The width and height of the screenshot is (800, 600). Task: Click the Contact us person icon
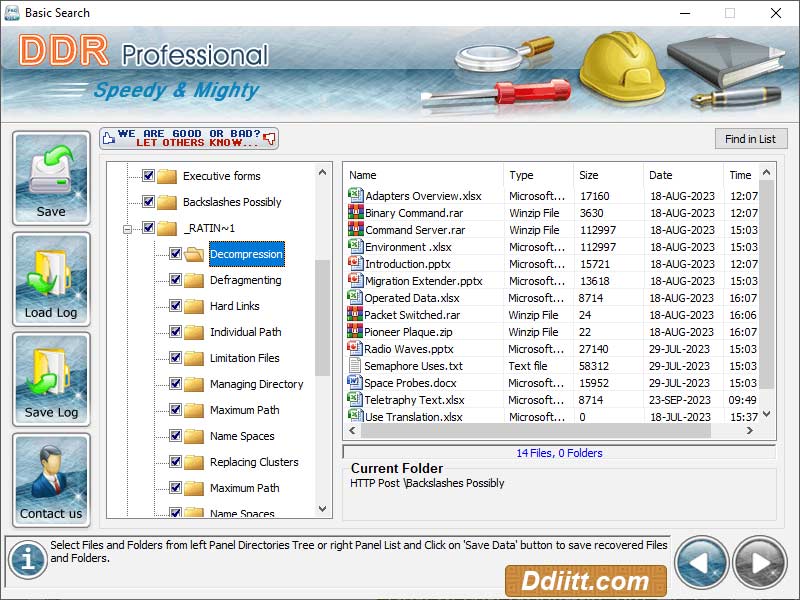(51, 472)
